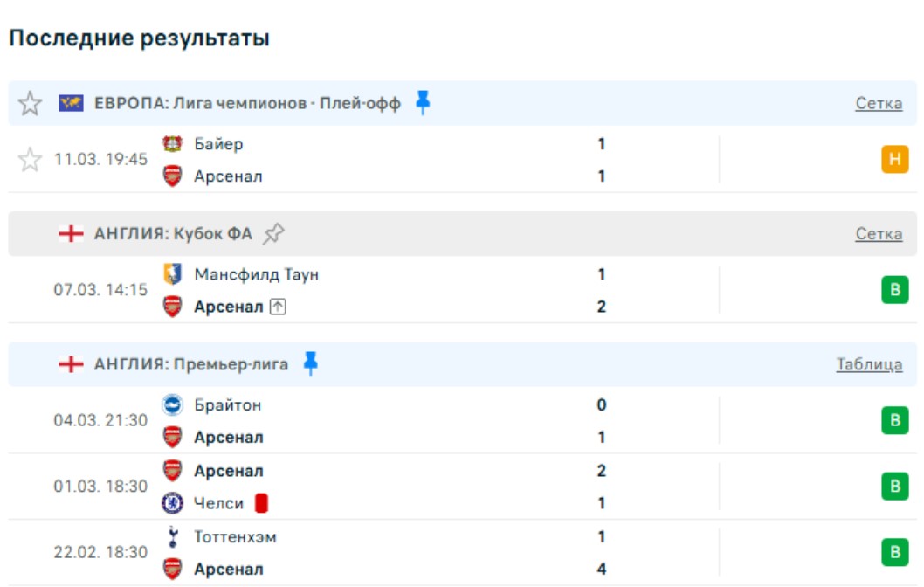
Task: Star the Champions League playoff league
Action: 31,104
